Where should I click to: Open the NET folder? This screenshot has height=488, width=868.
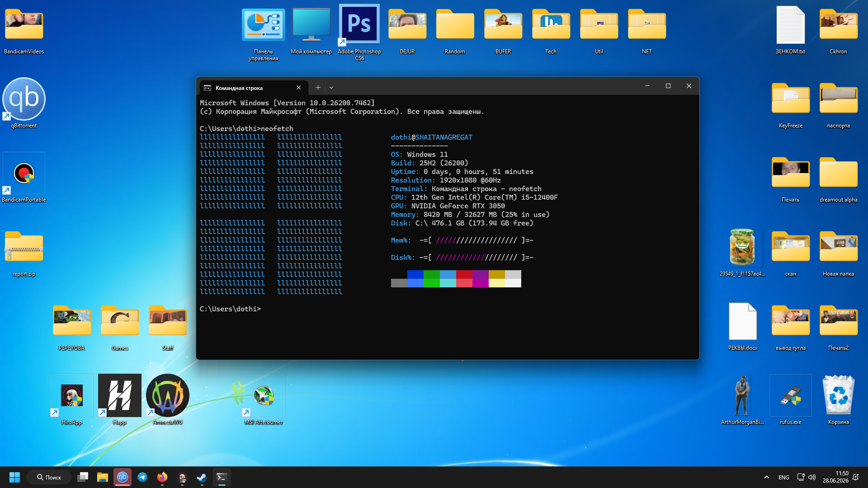(647, 31)
